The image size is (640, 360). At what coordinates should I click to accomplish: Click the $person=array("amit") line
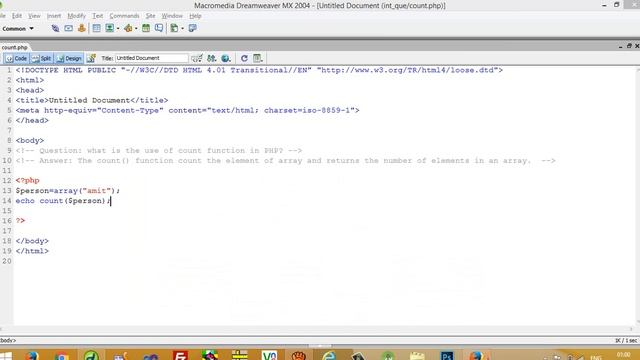[67, 191]
